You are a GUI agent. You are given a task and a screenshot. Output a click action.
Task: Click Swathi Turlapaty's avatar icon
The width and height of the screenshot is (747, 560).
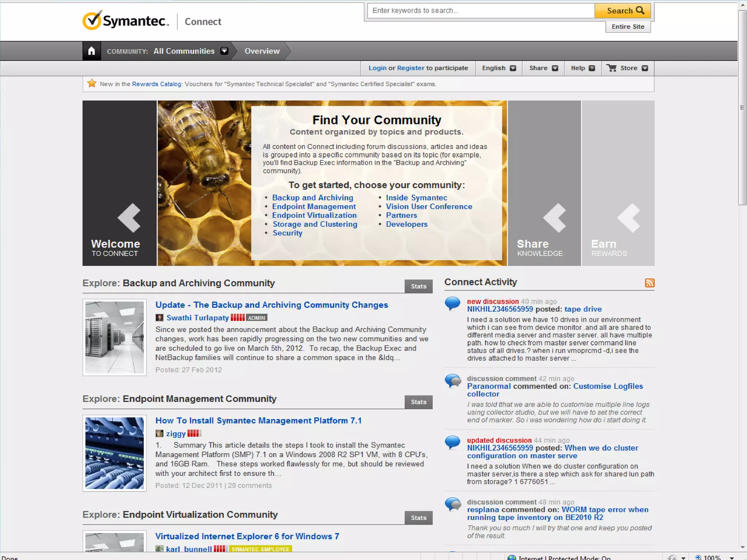pyautogui.click(x=159, y=318)
